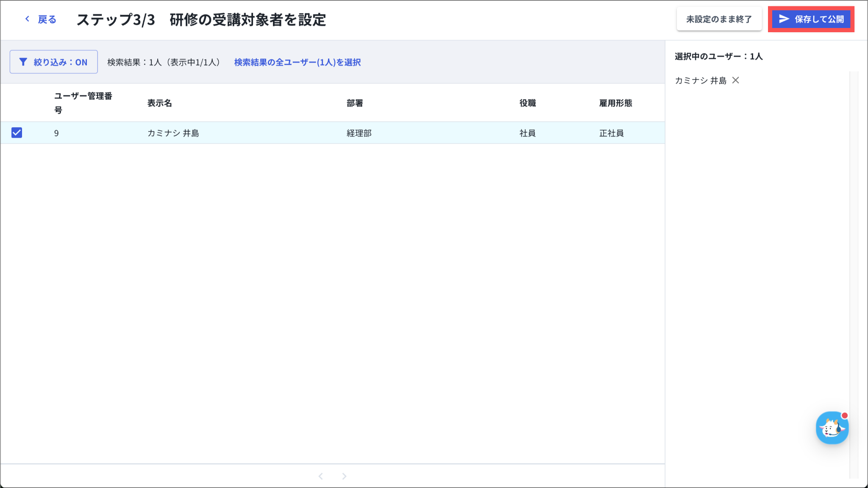The width and height of the screenshot is (868, 488).
Task: Click the 表示名 column header
Action: tap(159, 103)
